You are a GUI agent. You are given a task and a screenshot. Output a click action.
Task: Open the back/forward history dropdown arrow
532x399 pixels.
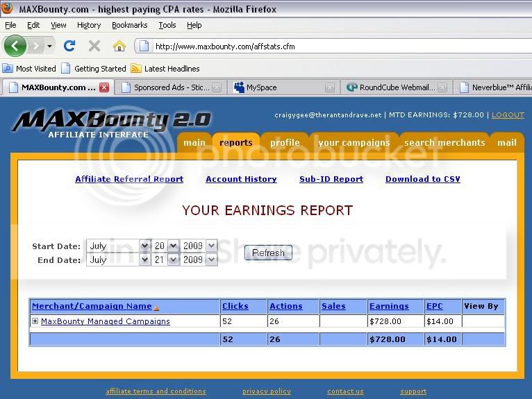(49, 46)
